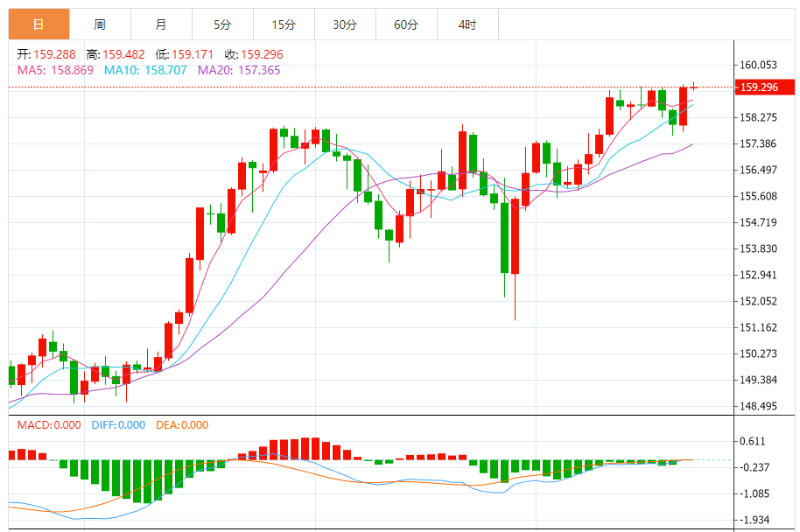Click the 148.495 price axis label
Viewport: 800px width, 532px height.
[758, 407]
